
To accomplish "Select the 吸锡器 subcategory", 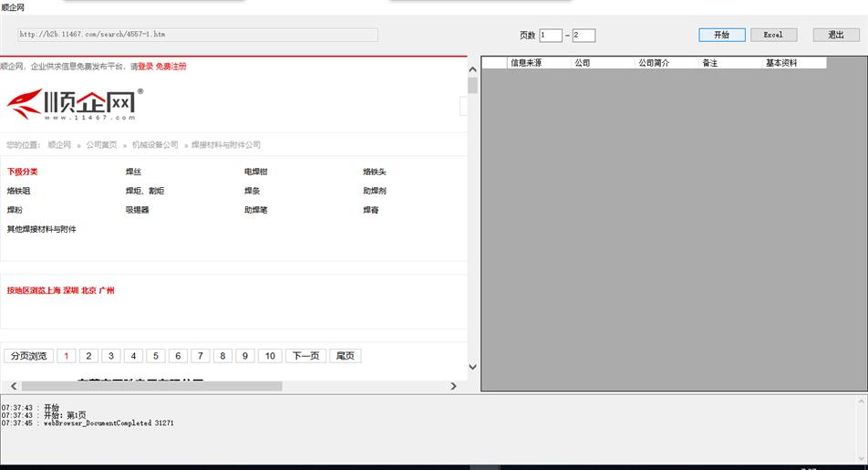I will (x=138, y=210).
